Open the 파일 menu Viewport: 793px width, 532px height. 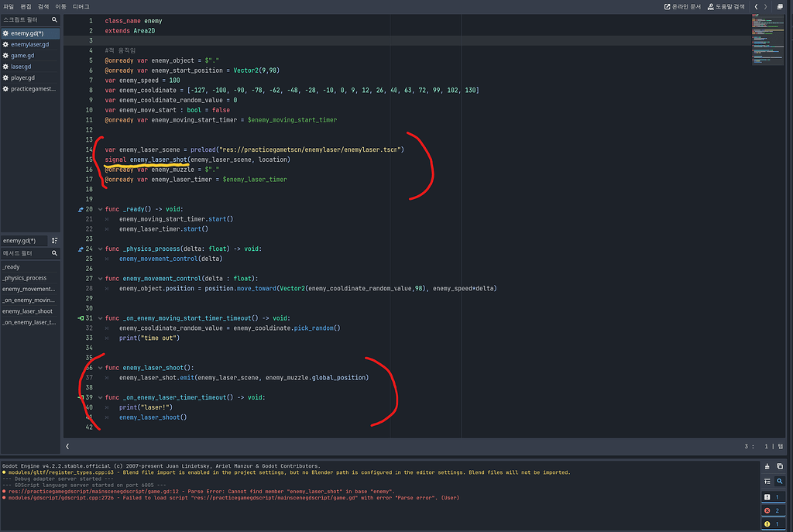pos(9,6)
